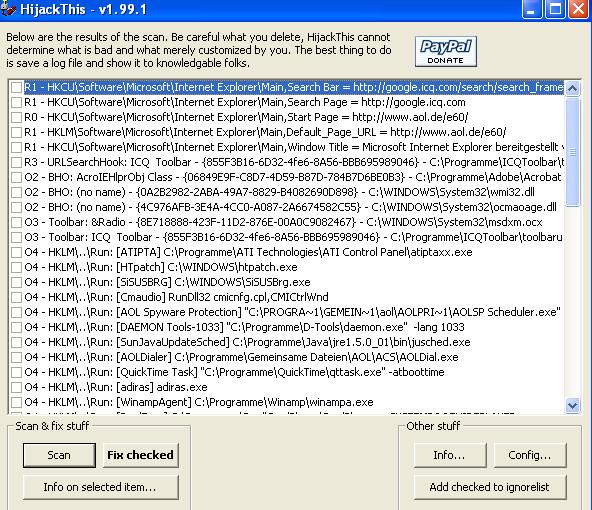Select the daemon.exe -lang 1033 row
Image resolution: width=592 pixels, height=510 pixels.
[x=244, y=327]
